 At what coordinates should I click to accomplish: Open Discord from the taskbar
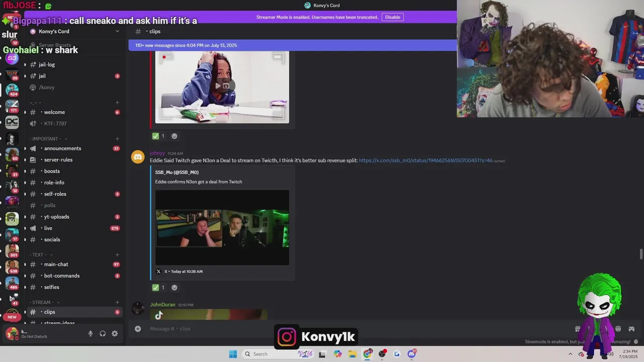[x=412, y=354]
